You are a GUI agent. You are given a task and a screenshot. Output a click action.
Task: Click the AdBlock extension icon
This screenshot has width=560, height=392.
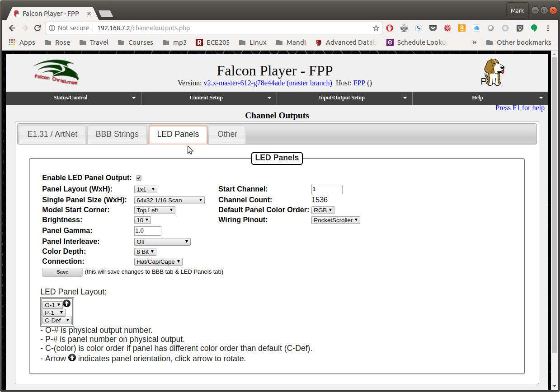click(x=390, y=28)
